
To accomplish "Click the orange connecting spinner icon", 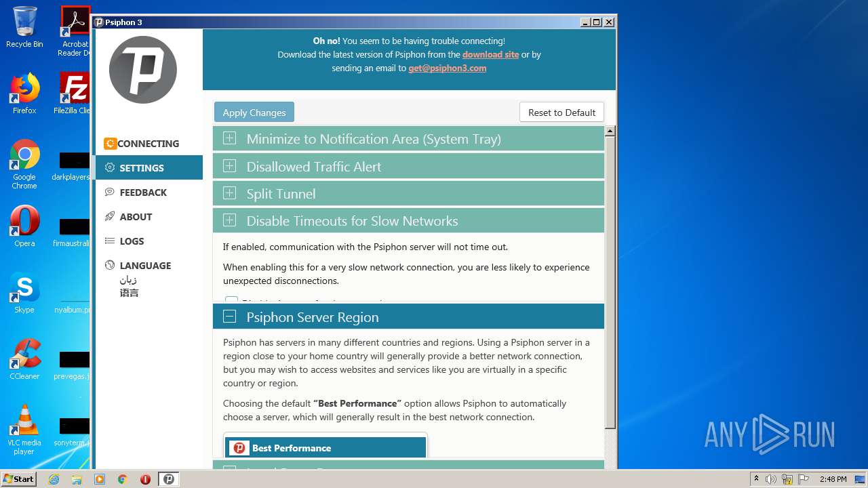I will click(x=110, y=144).
